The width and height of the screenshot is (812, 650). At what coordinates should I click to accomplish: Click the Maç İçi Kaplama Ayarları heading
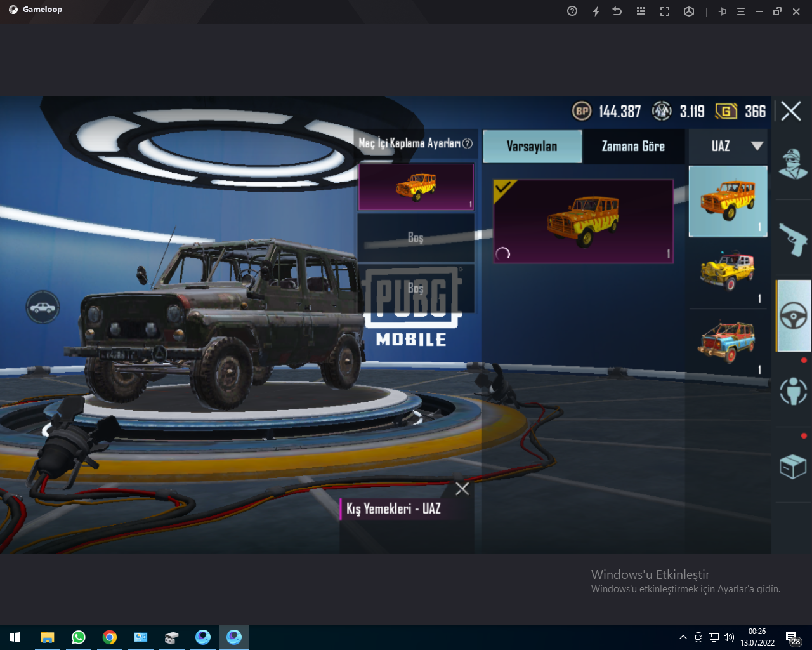(x=410, y=143)
